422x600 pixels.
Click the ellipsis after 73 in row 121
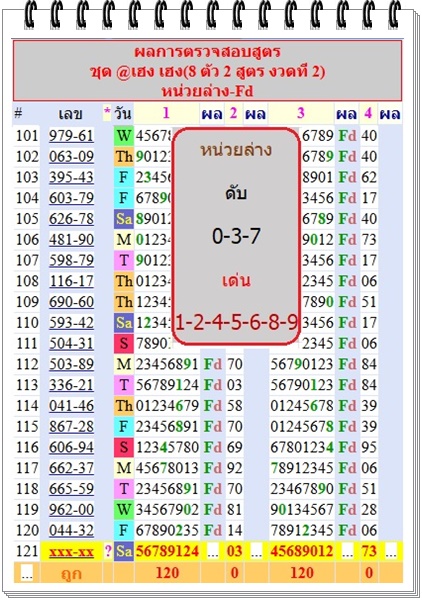click(x=391, y=552)
